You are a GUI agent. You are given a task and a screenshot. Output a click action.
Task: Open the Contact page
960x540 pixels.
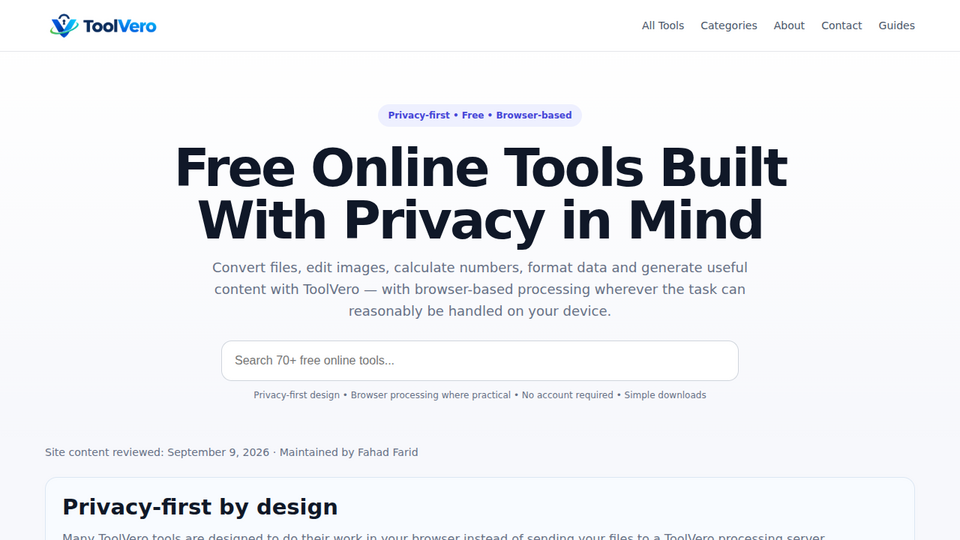click(841, 26)
